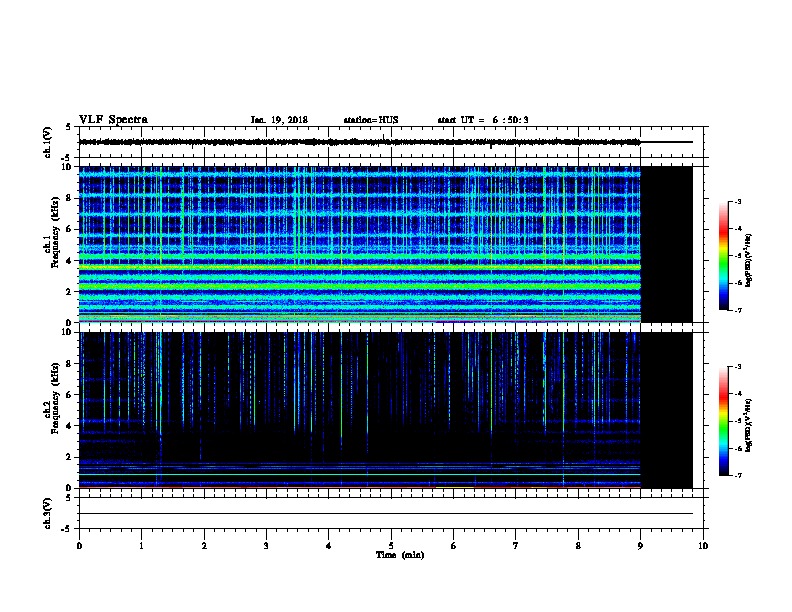Image resolution: width=792 pixels, height=612 pixels.
Task: Click the ch.1 colorbar log(PSD) unit label
Action: click(748, 261)
